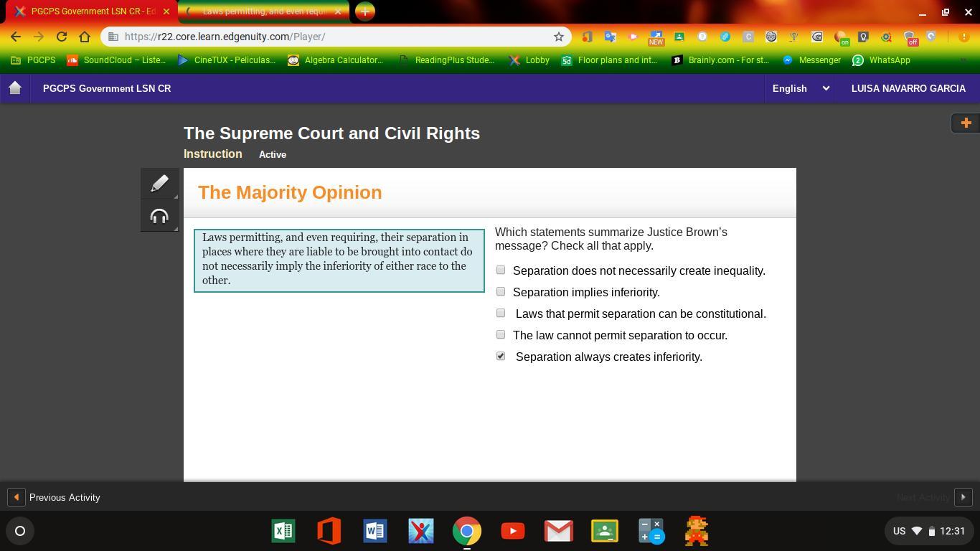Click the headphones audio tool

[x=159, y=216]
